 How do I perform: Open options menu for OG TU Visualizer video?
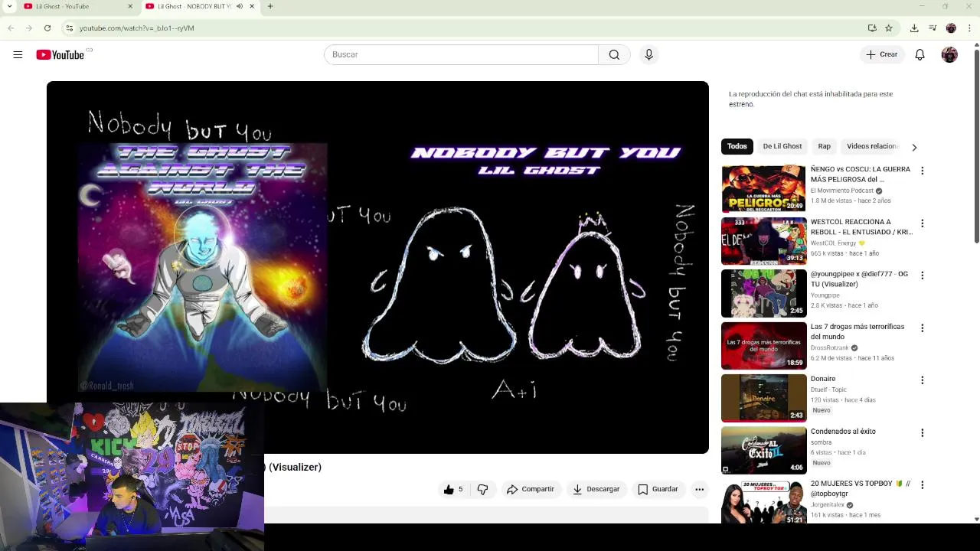[x=922, y=275]
